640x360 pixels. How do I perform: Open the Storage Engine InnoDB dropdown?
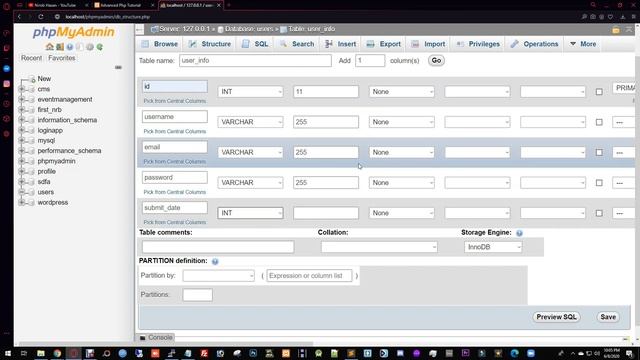tap(493, 247)
